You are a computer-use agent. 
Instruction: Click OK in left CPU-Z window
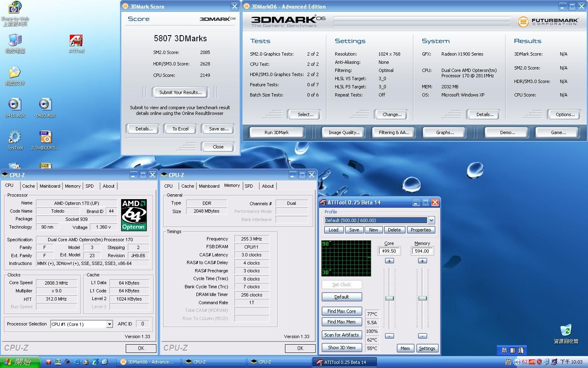(x=141, y=348)
